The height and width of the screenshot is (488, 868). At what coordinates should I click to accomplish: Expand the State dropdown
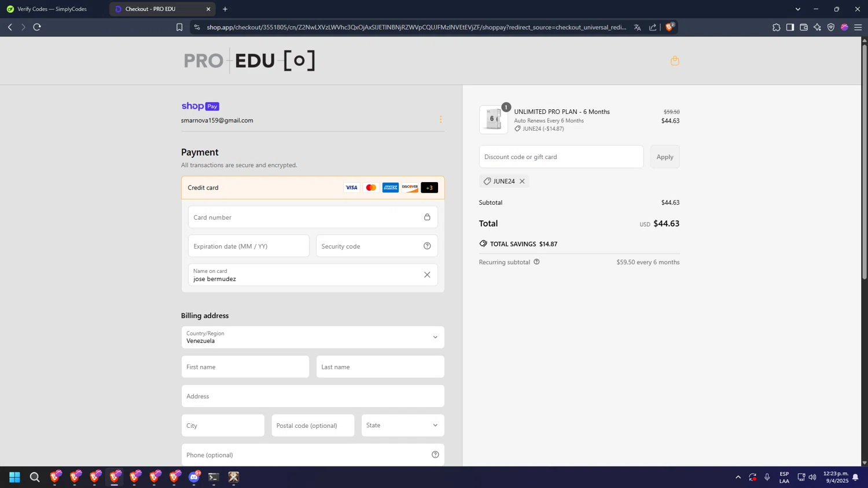(x=403, y=426)
